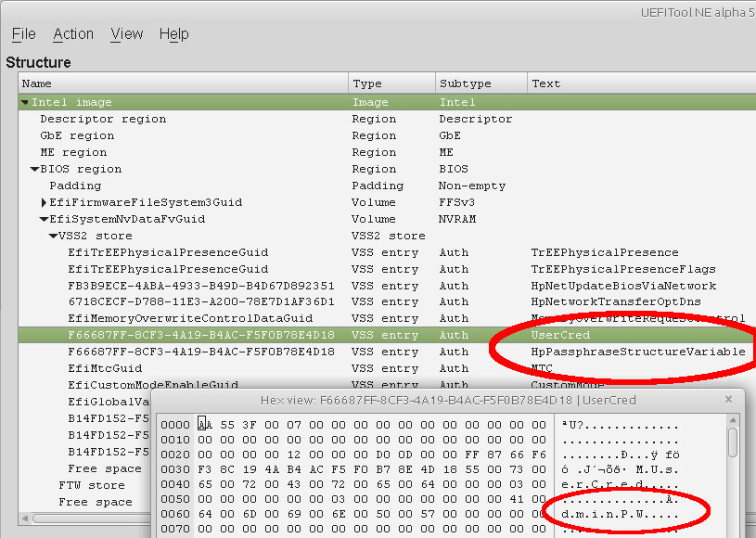Select the 6718CECF-D788-11E3-A200-78E7D1AF36D1 entry
The height and width of the screenshot is (538, 756).
tap(201, 301)
